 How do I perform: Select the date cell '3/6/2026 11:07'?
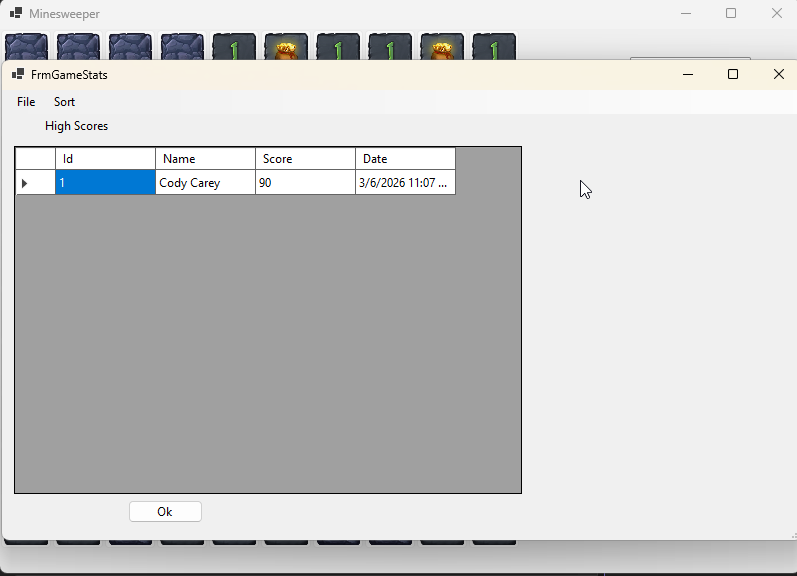pos(405,183)
